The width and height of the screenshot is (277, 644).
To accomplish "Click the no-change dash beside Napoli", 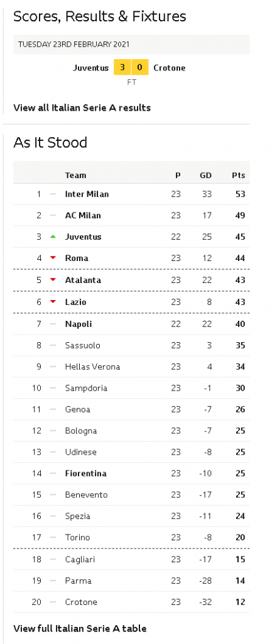I will coord(53,324).
